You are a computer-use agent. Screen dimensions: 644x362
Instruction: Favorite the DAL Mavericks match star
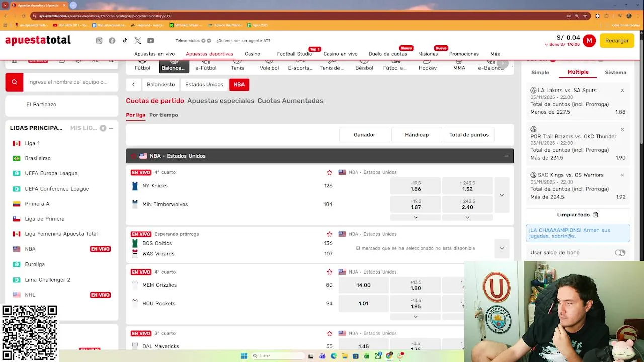click(x=329, y=333)
